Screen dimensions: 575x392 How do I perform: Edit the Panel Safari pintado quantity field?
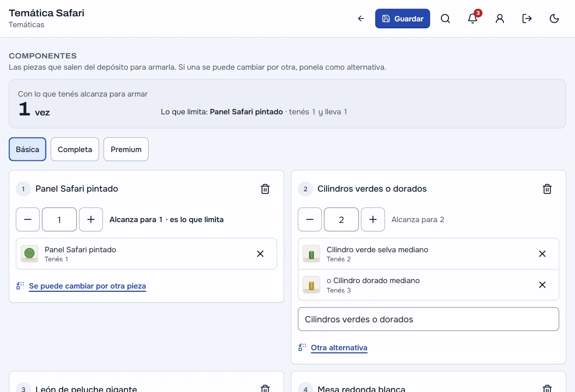(x=60, y=220)
